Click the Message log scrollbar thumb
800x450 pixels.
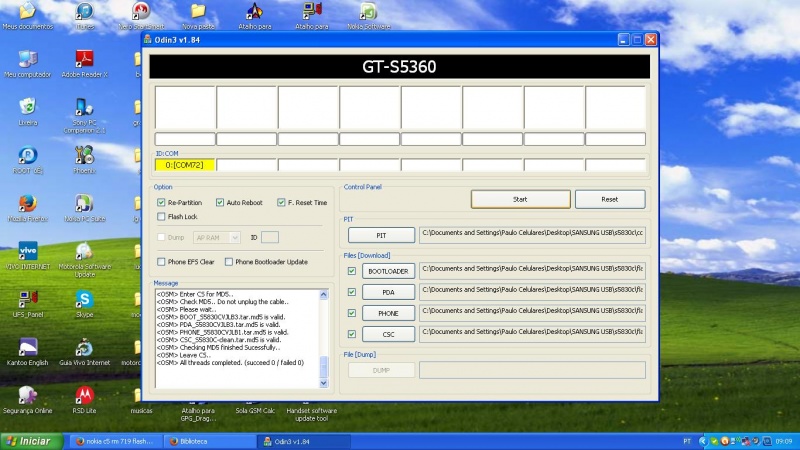coord(323,366)
